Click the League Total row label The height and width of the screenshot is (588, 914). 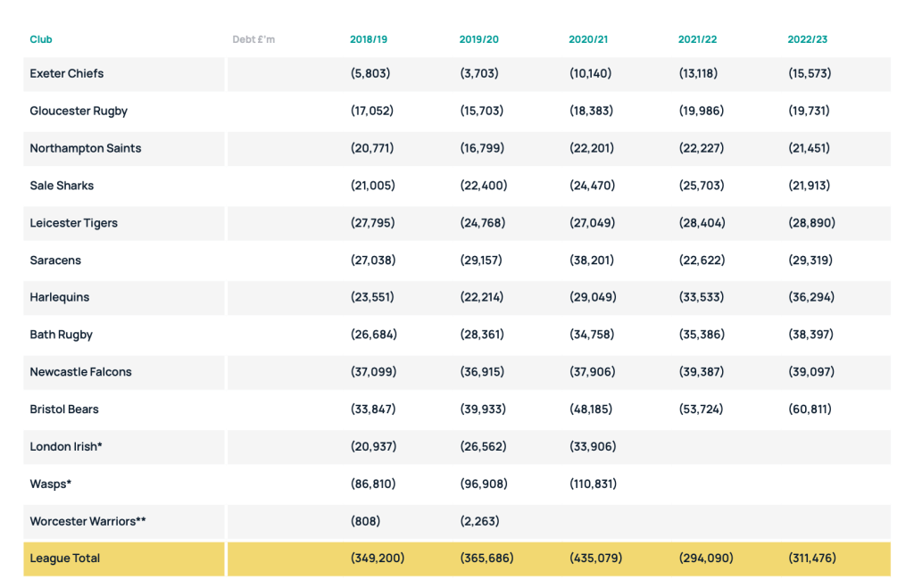[x=65, y=559]
